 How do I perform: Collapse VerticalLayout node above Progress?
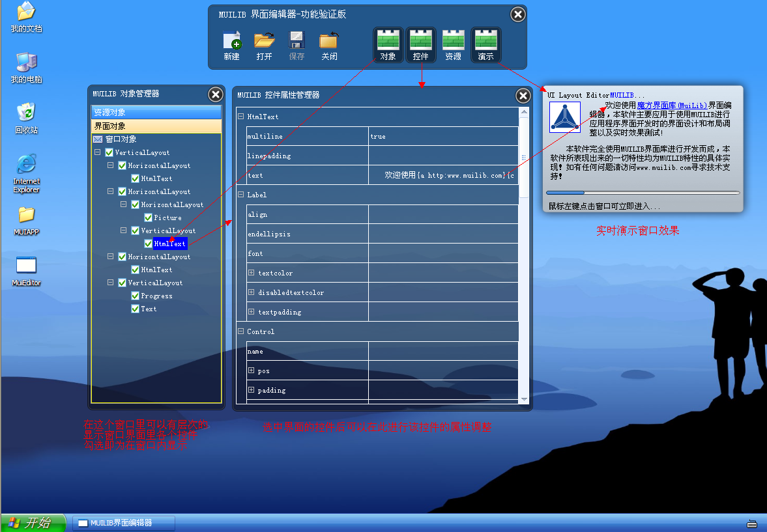(x=111, y=282)
